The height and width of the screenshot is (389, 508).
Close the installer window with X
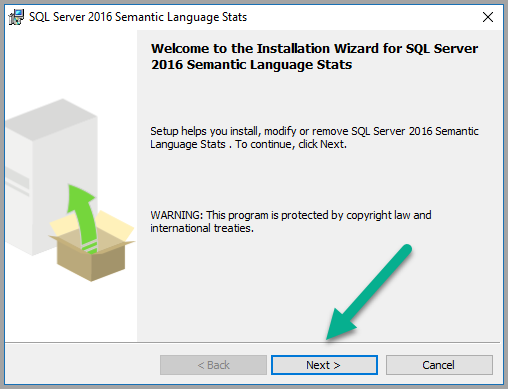tap(488, 17)
